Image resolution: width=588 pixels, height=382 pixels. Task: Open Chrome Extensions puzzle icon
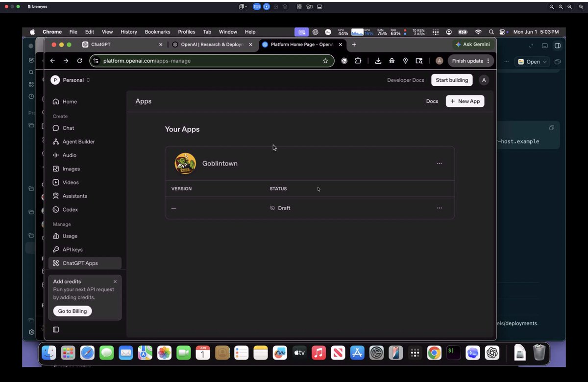click(x=358, y=61)
